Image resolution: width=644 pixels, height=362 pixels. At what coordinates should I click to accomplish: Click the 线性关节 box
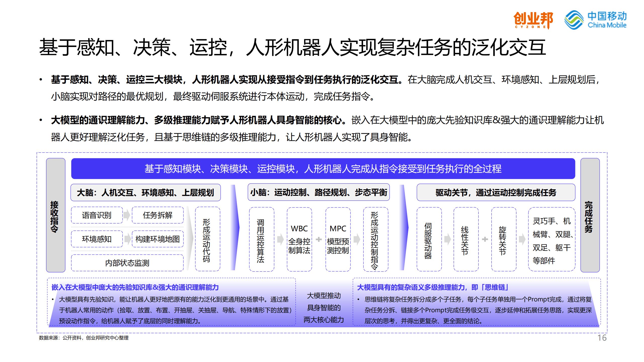click(x=466, y=239)
